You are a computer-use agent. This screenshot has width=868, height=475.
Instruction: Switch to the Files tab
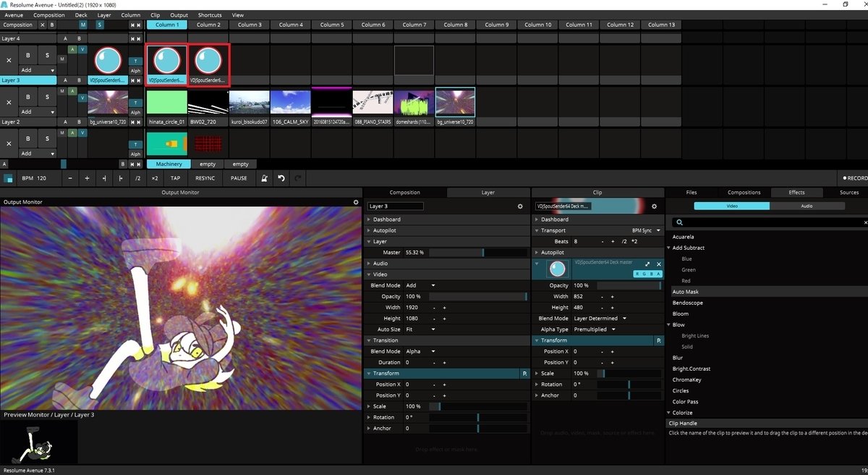pyautogui.click(x=692, y=193)
